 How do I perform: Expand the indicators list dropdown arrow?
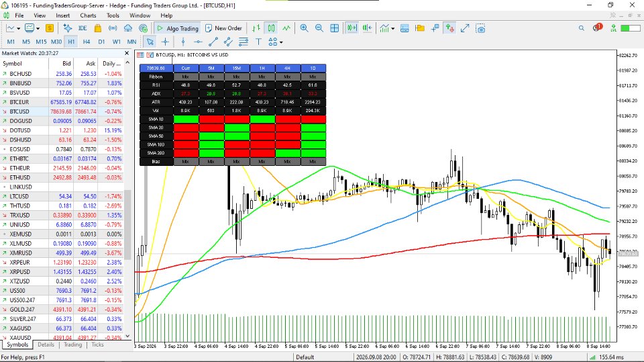coord(393,29)
